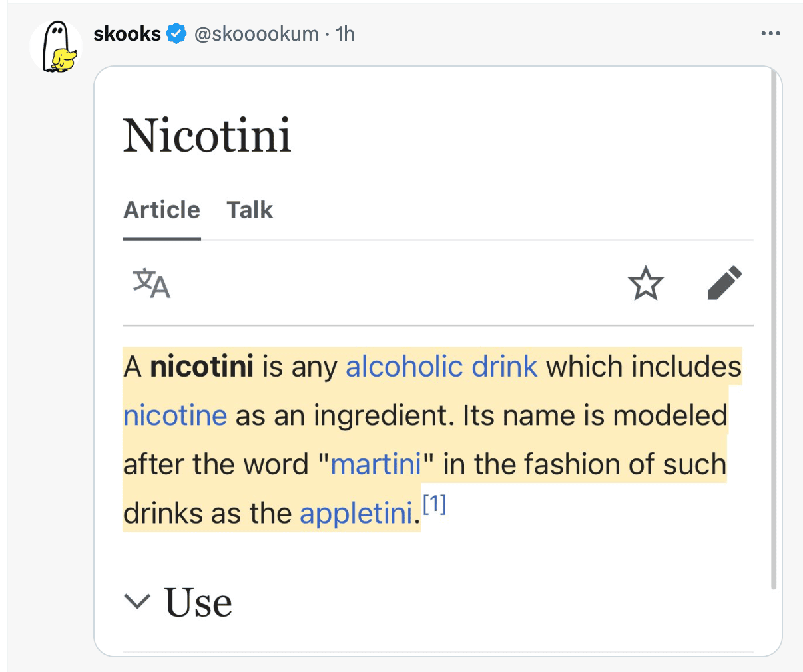Jump to citation reference [1]
803x672 pixels.
pyautogui.click(x=435, y=504)
